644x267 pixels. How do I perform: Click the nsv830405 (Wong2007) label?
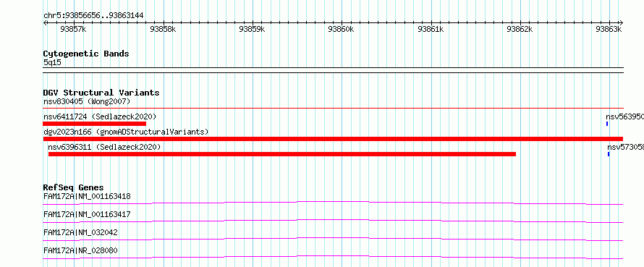pos(87,101)
